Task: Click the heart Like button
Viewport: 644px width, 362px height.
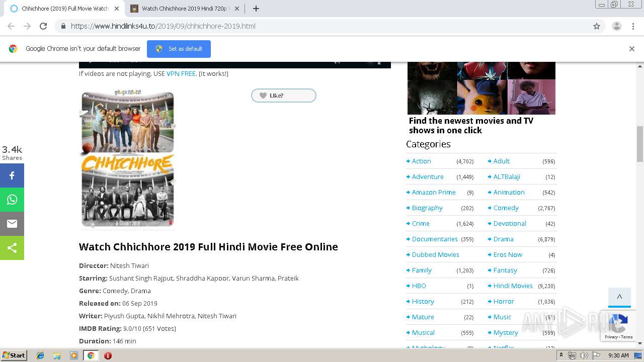Action: point(284,96)
